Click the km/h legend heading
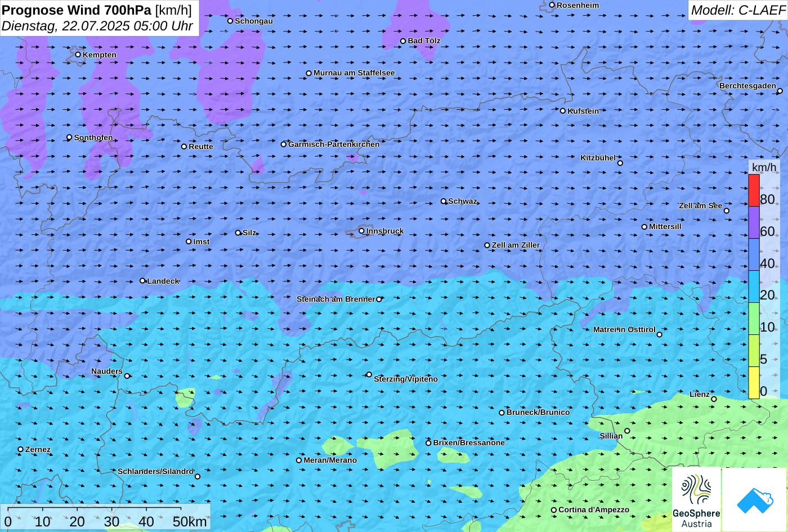Image resolution: width=788 pixels, height=532 pixels. coord(764,168)
